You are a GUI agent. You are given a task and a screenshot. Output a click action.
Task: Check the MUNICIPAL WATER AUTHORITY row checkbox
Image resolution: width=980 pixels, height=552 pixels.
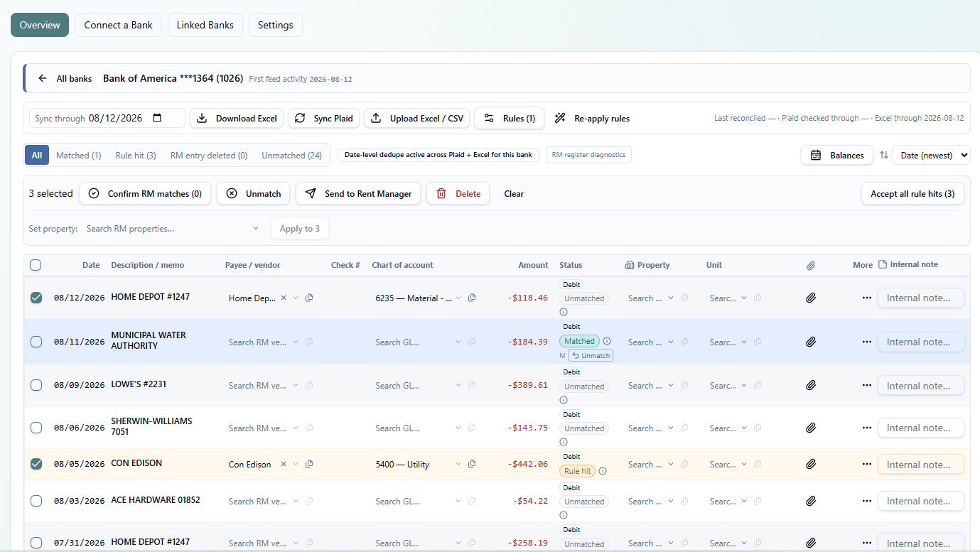[x=36, y=342]
